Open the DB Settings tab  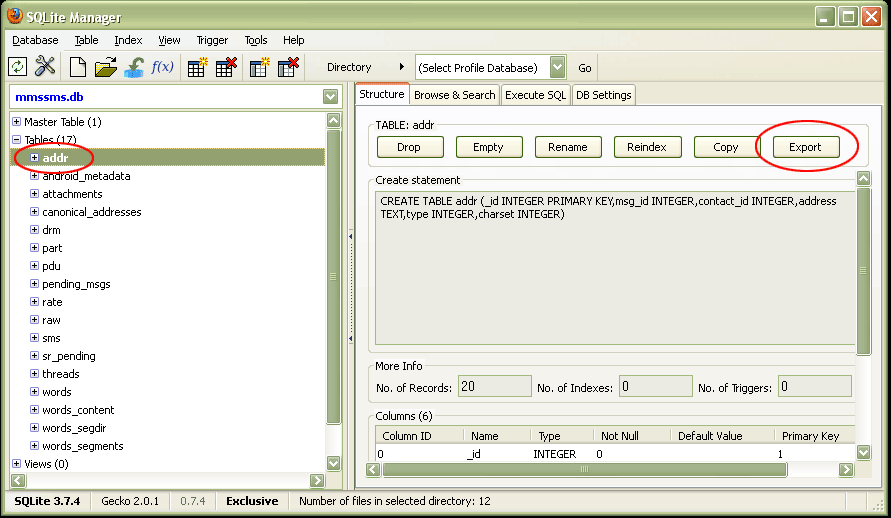(603, 95)
